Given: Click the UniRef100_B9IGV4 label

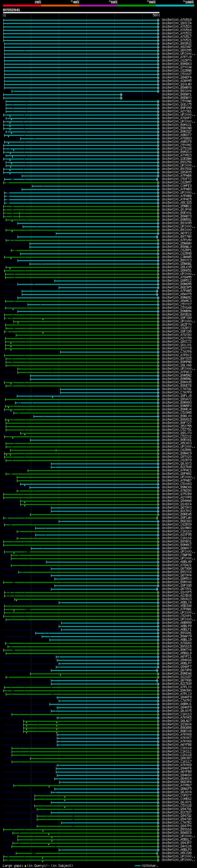Looking at the screenshot, I should [x=177, y=91].
